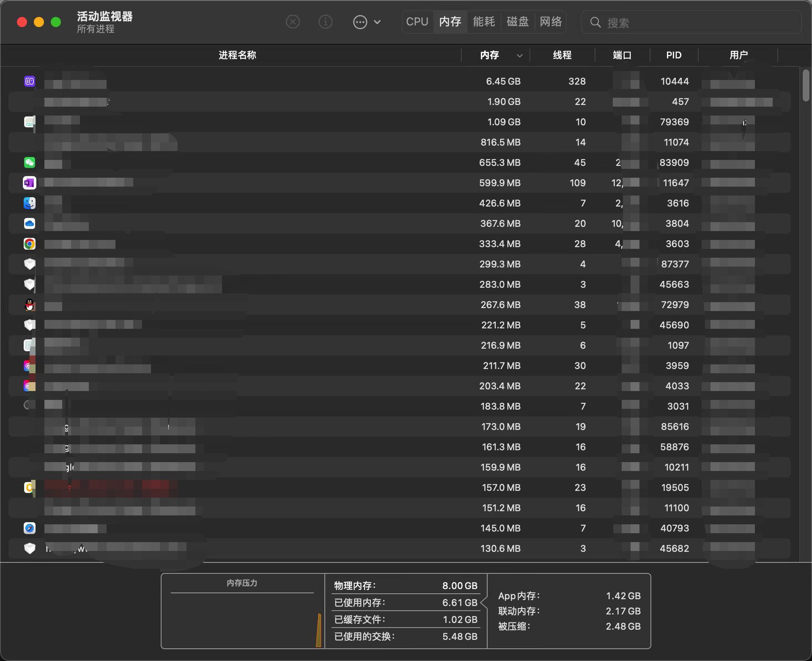Switch to the CPU tab
Screen dimensions: 812x661
417,22
